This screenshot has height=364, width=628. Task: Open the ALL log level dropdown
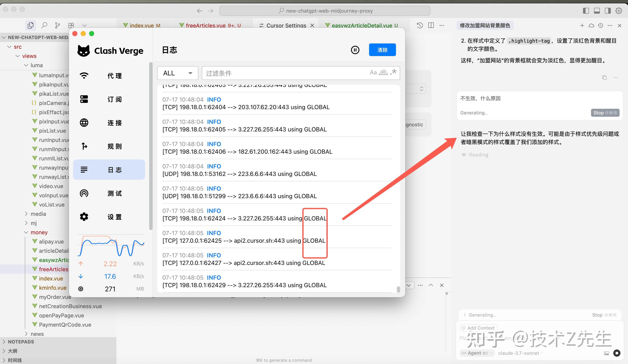pos(177,73)
